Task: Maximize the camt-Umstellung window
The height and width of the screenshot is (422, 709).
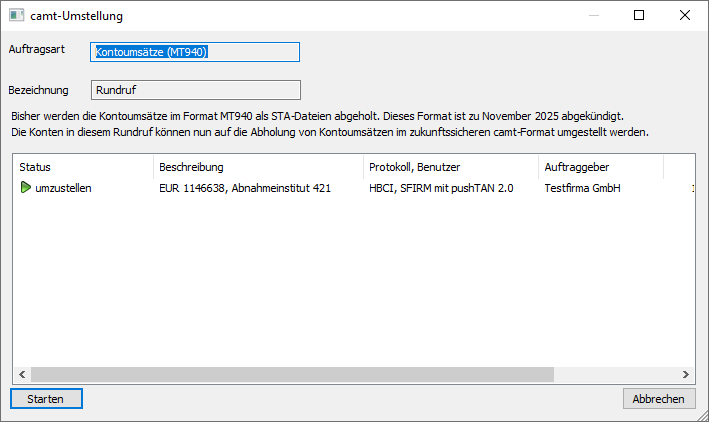Action: [x=639, y=15]
